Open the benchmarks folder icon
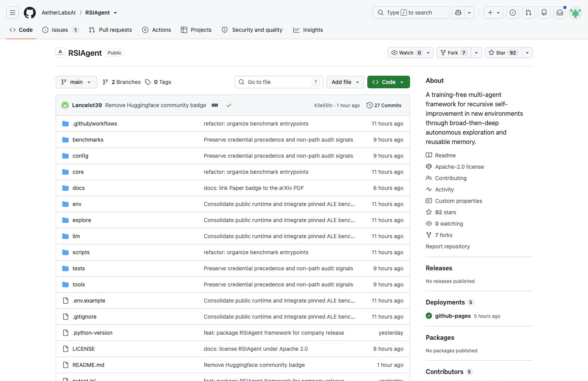 coord(65,140)
